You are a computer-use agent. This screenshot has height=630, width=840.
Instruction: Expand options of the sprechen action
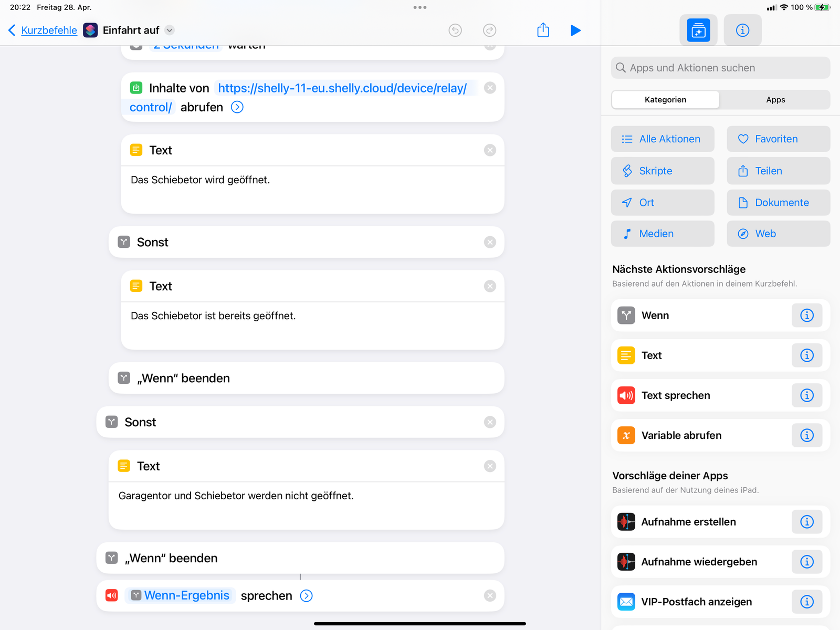point(306,596)
